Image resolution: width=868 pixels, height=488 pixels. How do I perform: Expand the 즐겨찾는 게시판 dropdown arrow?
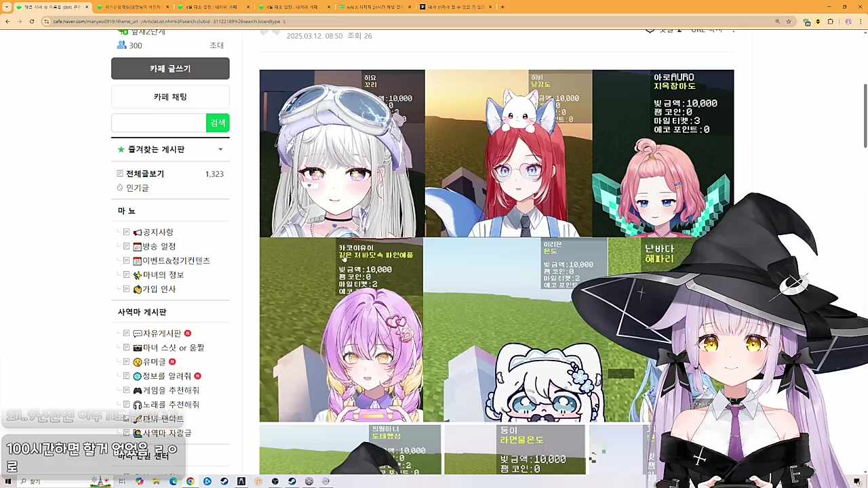[x=220, y=149]
